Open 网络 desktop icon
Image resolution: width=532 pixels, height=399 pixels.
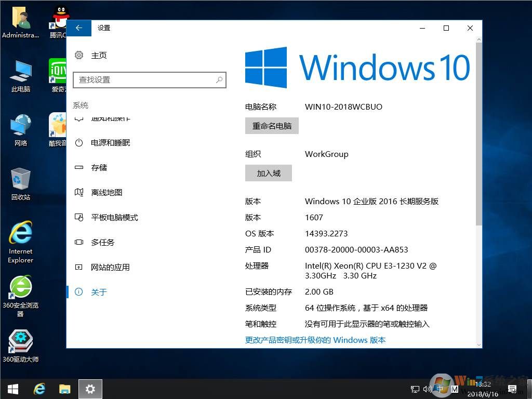pos(21,130)
